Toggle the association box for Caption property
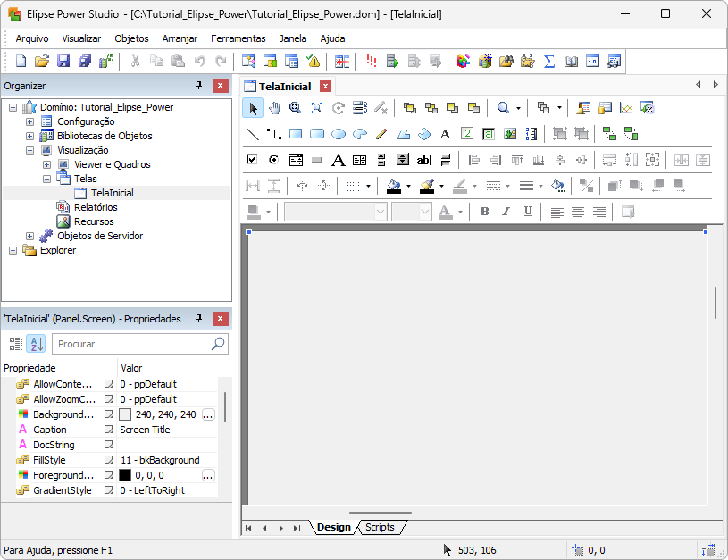728x560 pixels. [x=109, y=430]
